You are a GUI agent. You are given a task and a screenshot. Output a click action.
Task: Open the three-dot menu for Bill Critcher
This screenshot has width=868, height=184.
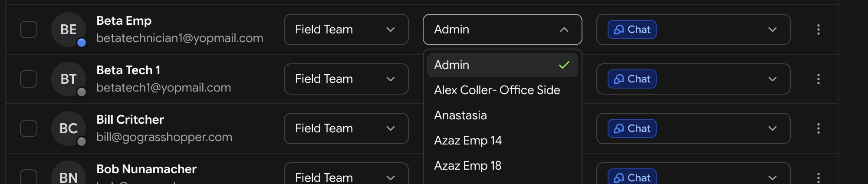pyautogui.click(x=818, y=128)
